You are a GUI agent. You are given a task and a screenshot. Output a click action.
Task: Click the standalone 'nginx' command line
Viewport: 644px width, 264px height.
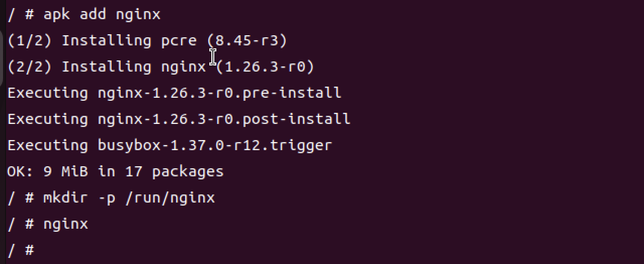click(66, 224)
